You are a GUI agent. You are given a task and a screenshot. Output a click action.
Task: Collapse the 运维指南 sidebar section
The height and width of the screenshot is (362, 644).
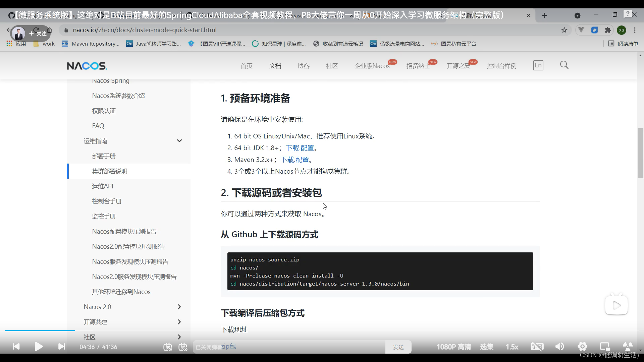tap(179, 141)
